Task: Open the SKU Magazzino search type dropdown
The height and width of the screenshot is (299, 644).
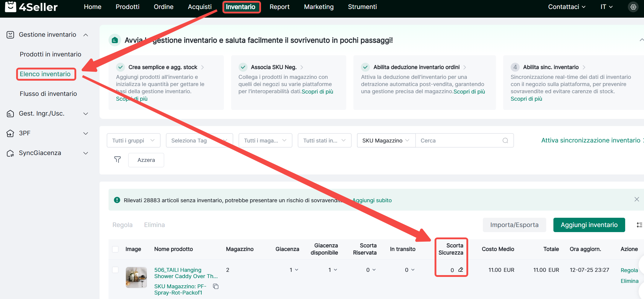Action: click(386, 140)
